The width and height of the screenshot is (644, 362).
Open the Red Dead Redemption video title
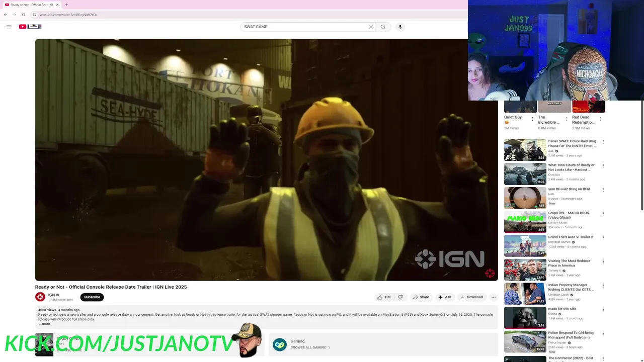(583, 120)
